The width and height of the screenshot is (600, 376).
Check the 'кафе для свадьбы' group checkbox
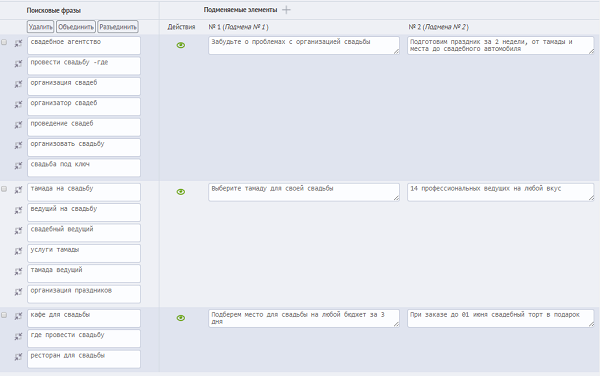(4, 315)
